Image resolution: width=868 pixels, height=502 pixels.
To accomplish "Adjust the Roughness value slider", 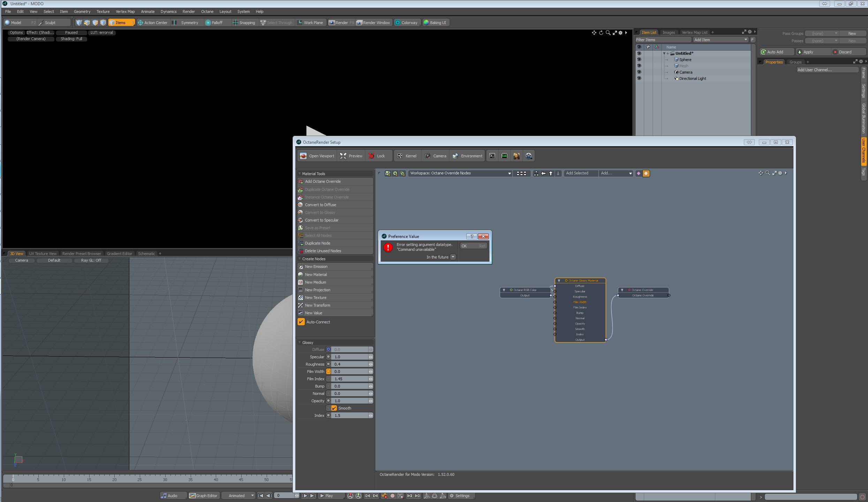I will pyautogui.click(x=350, y=364).
